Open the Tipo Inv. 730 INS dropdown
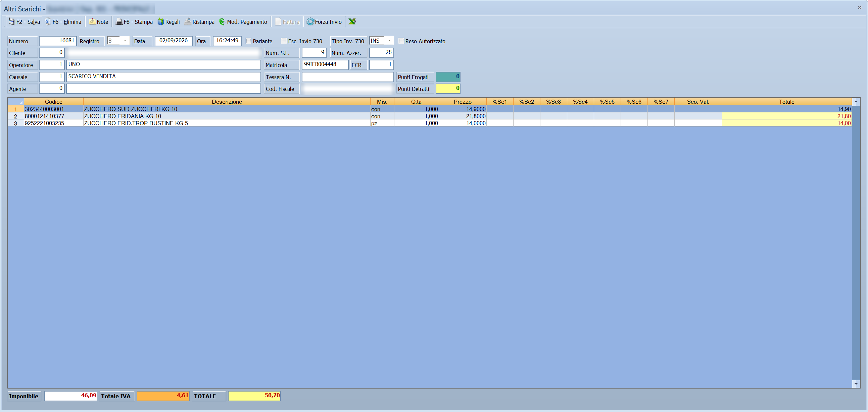The height and width of the screenshot is (412, 868). (389, 41)
